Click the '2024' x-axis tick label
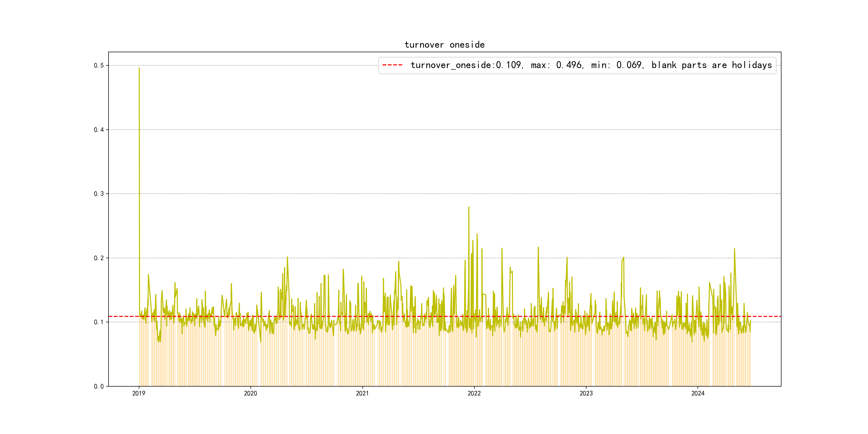Viewport: 868px width, 434px height. pos(698,393)
